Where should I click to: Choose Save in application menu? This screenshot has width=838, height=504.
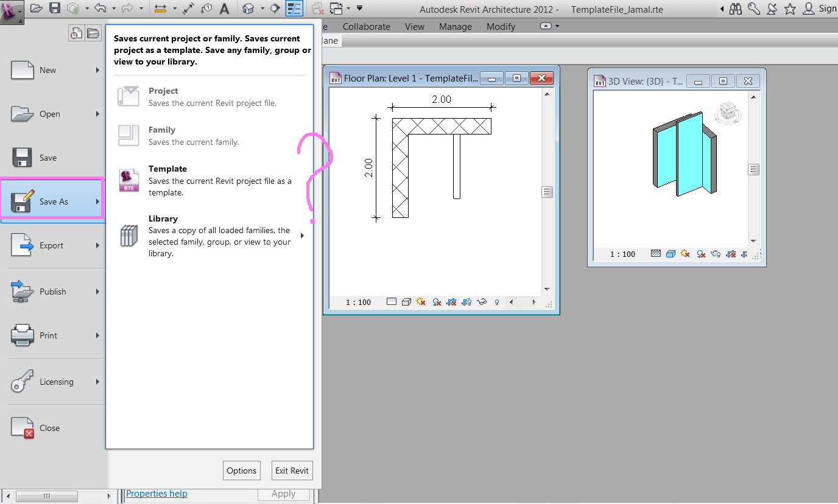click(52, 158)
